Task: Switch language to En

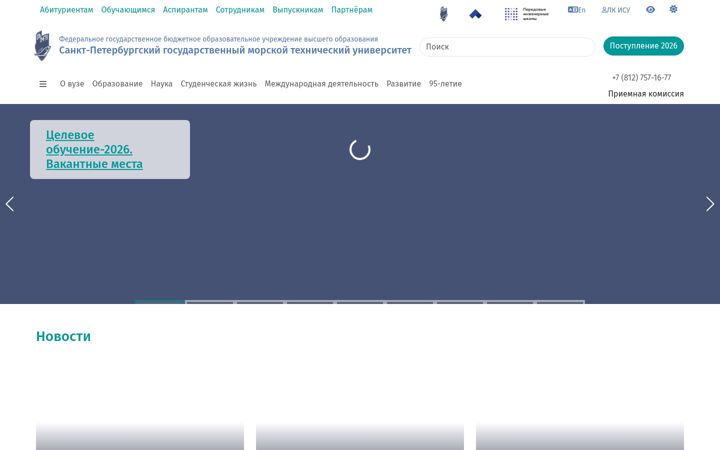Action: [576, 10]
